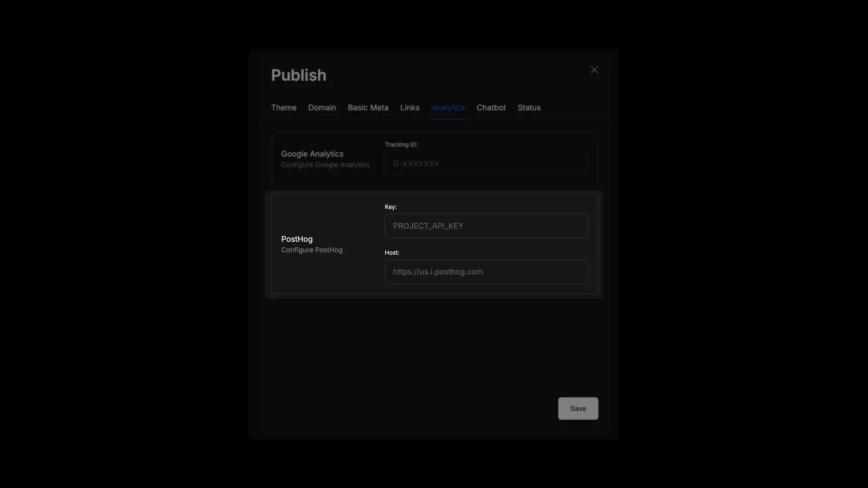Click the Links tab item
868x488 pixels.
click(410, 107)
